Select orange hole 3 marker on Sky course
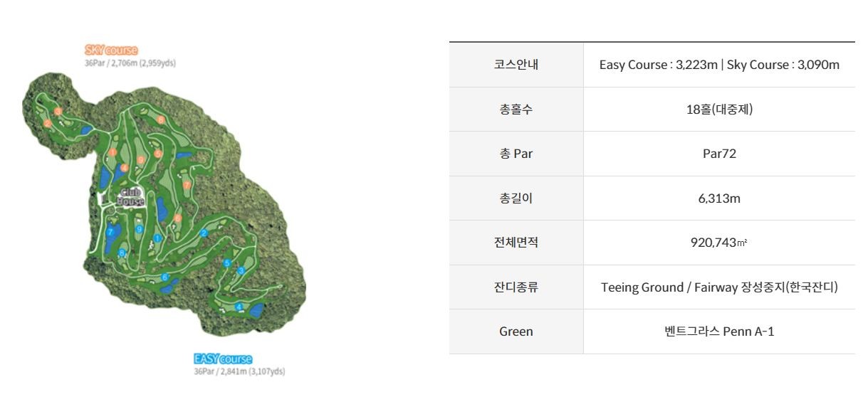868x414 pixels. click(58, 111)
